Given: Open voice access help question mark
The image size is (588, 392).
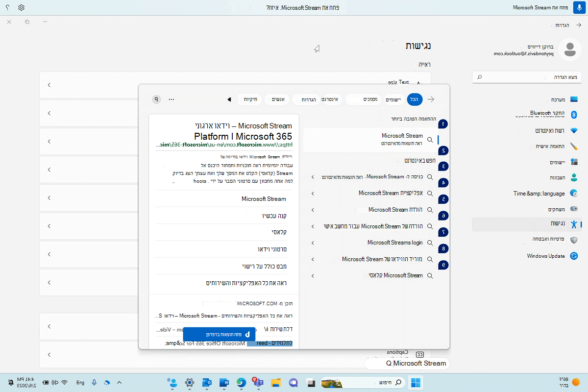Looking at the screenshot, I should [7, 8].
